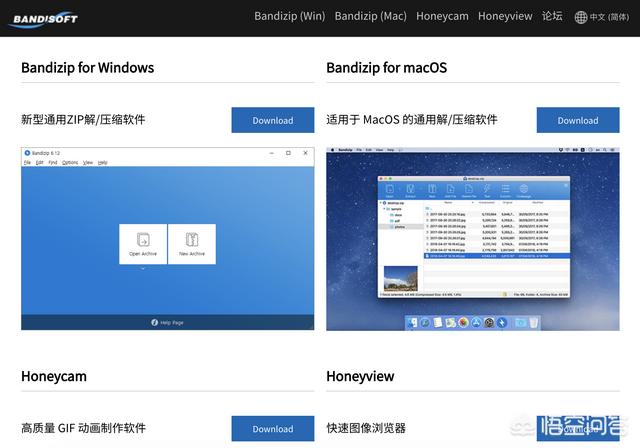Click the globe language icon
Screen dimensions: 640x448
[580, 17]
